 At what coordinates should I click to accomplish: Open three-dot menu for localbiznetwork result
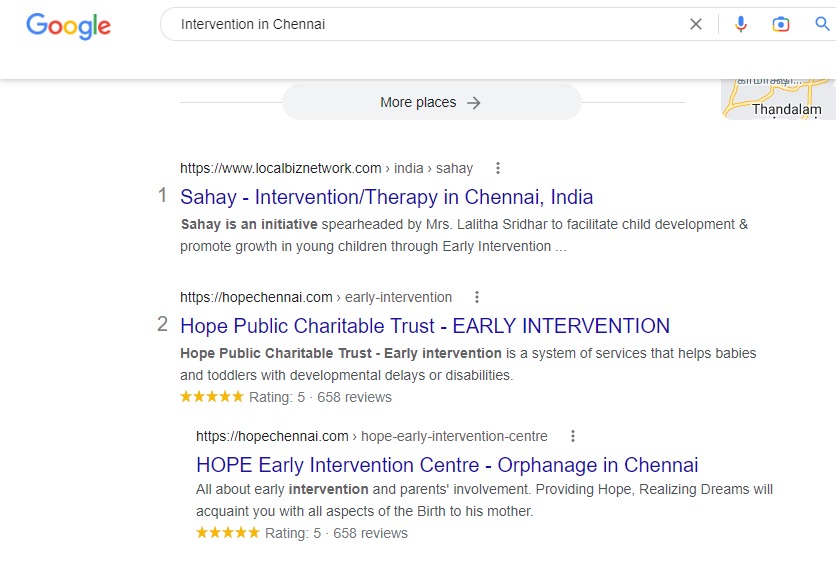[x=497, y=168]
